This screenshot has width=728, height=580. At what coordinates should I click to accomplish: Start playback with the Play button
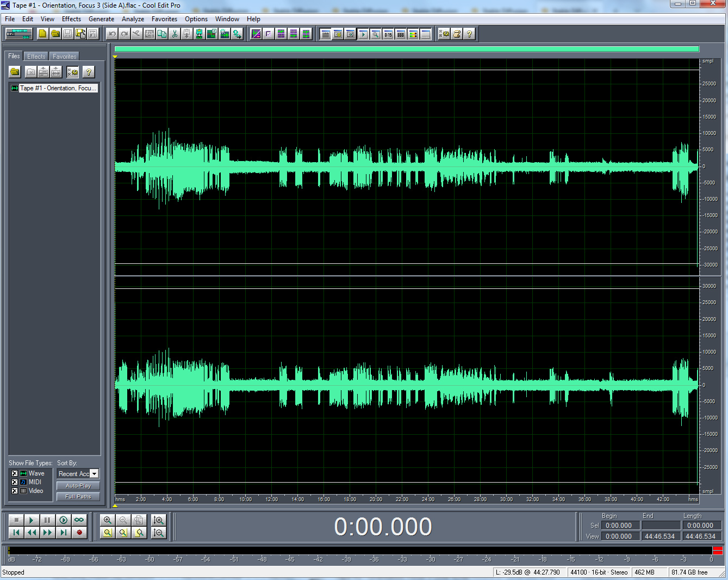click(32, 520)
